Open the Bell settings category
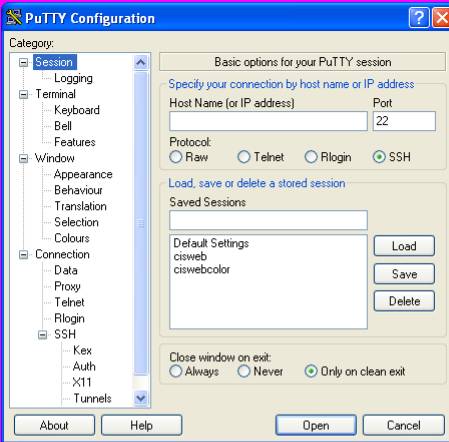This screenshot has width=449, height=442. point(63,126)
